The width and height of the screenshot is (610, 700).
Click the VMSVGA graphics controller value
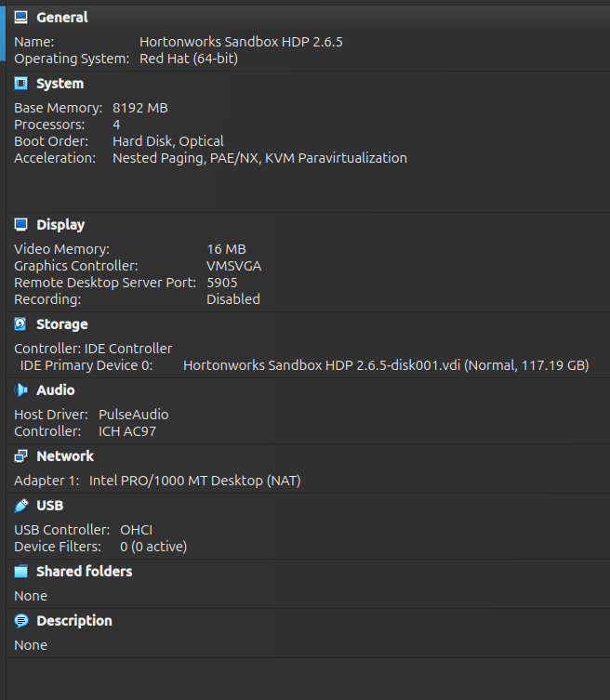(x=234, y=266)
